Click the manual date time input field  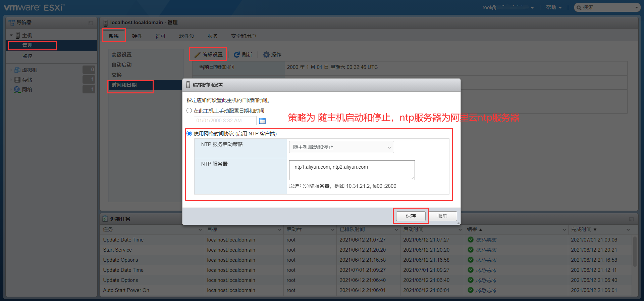(225, 121)
